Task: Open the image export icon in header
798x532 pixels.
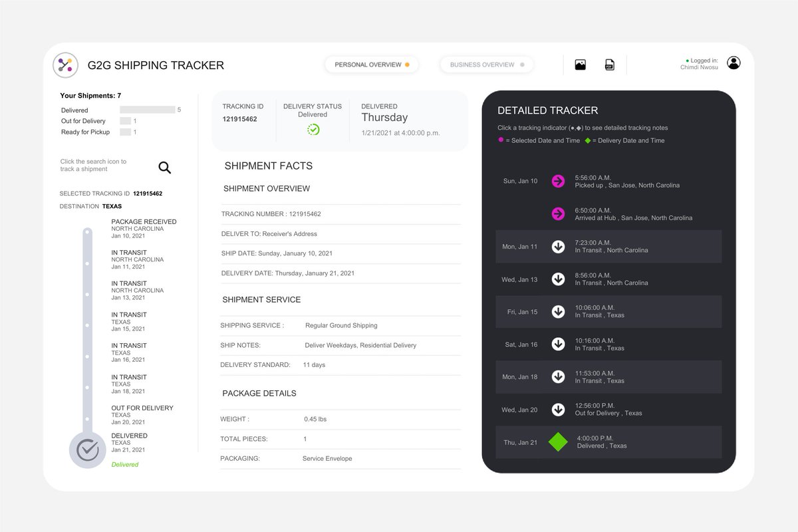Action: pos(581,65)
